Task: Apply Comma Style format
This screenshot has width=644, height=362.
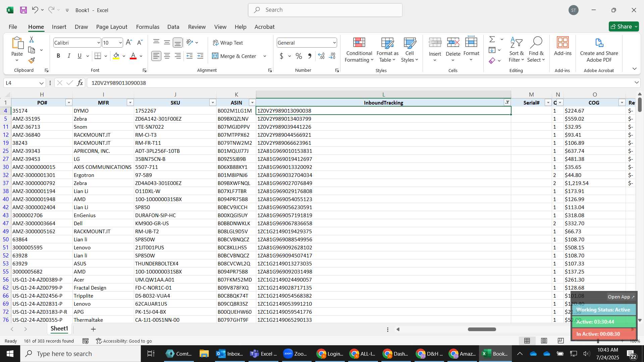Action: [x=309, y=56]
